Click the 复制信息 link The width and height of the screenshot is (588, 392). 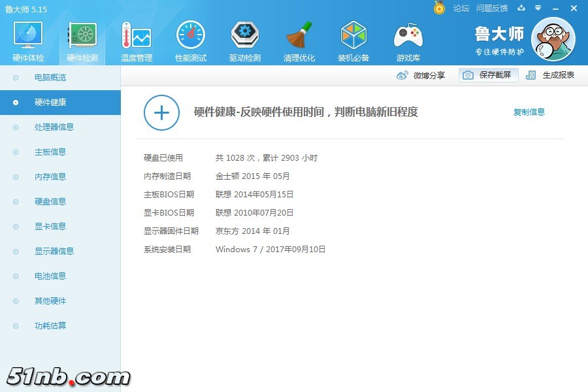tap(529, 112)
